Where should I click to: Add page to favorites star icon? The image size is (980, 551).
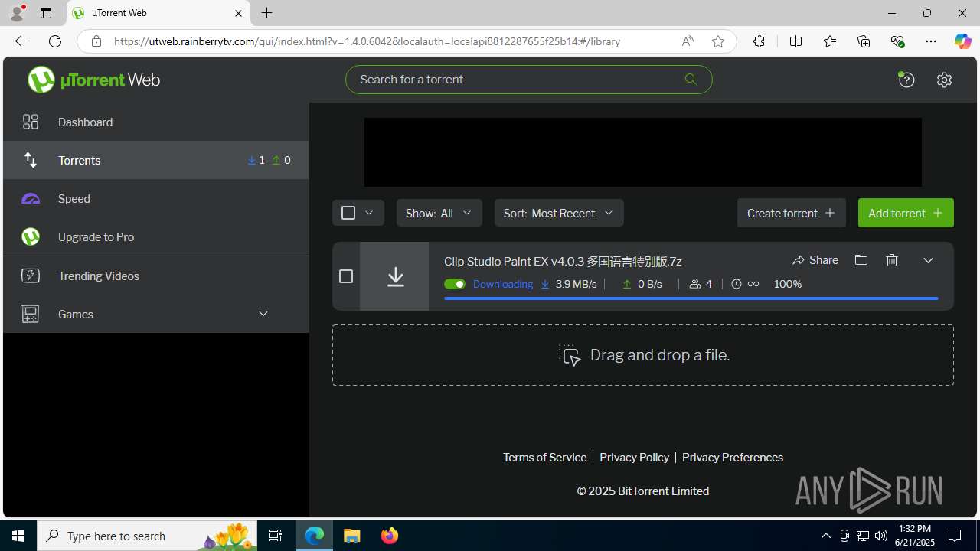(x=717, y=41)
